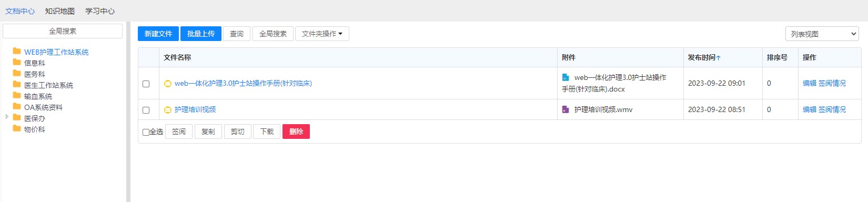Screen dimensions: 868x202
Task: Click the docx attachment file icon
Action: [566, 77]
